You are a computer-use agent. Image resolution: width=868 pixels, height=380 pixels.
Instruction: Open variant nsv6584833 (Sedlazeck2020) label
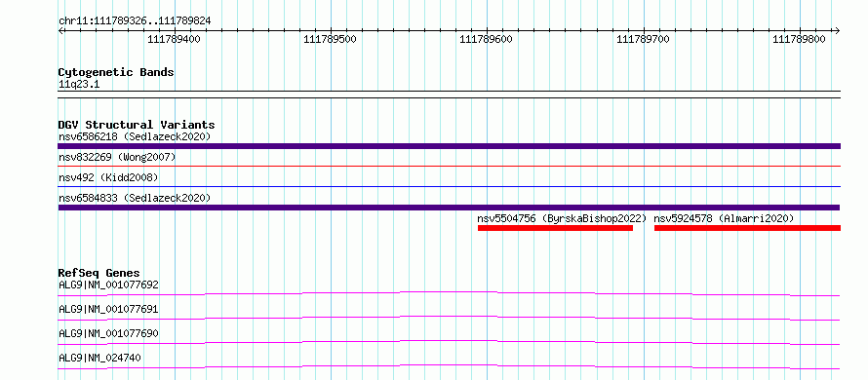coord(135,198)
